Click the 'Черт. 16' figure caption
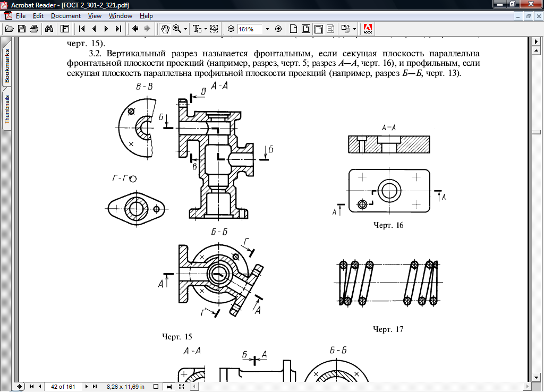The height and width of the screenshot is (392, 544). coord(388,225)
